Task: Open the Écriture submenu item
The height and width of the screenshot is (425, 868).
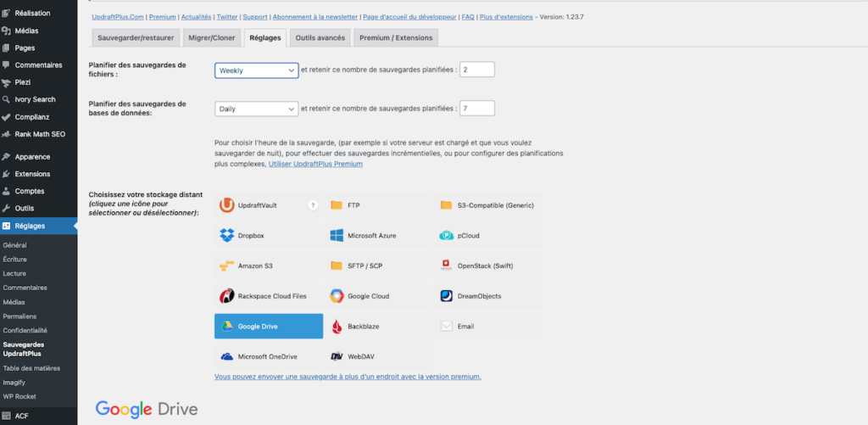Action: coord(15,260)
